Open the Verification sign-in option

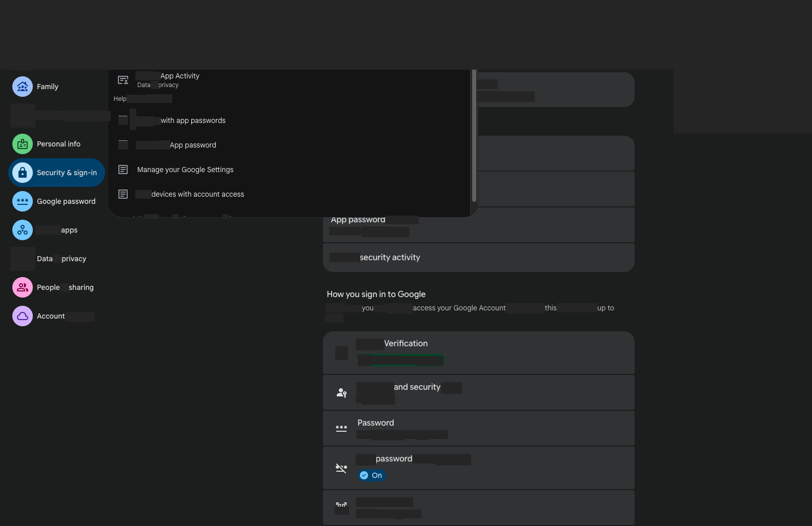click(479, 353)
